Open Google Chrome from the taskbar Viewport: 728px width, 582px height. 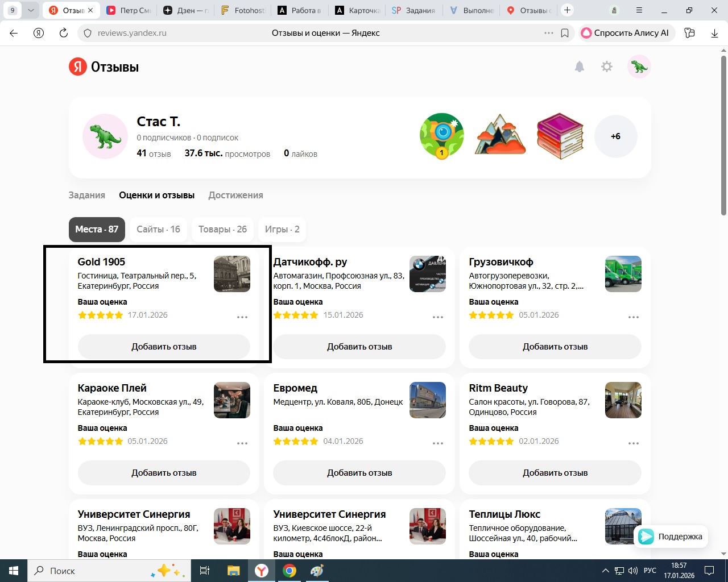(289, 571)
